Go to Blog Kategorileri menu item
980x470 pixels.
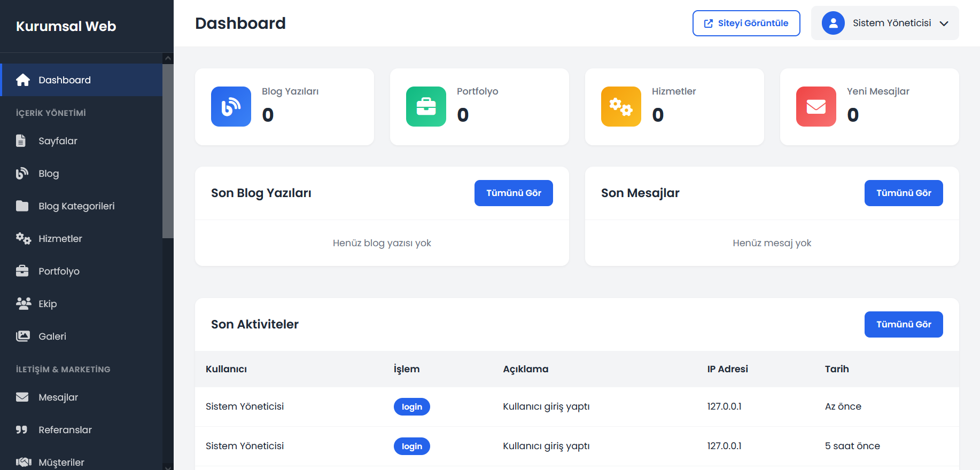click(81, 206)
